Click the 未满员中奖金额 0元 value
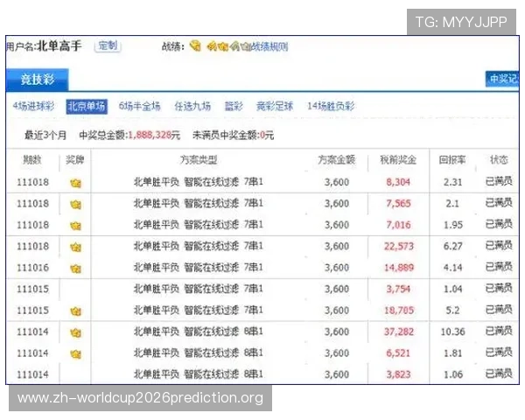This screenshot has height=420, width=525. 267,135
